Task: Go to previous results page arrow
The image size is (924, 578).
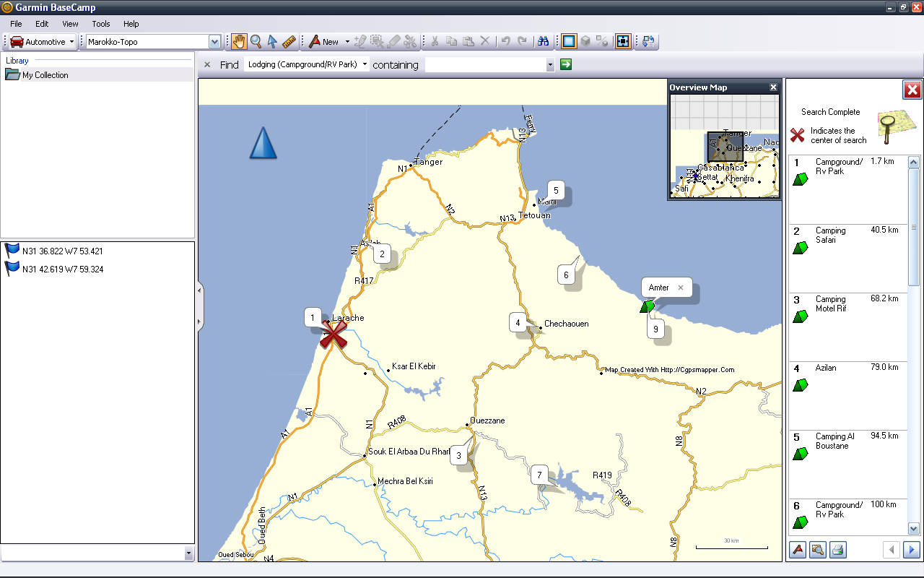Action: [x=892, y=550]
